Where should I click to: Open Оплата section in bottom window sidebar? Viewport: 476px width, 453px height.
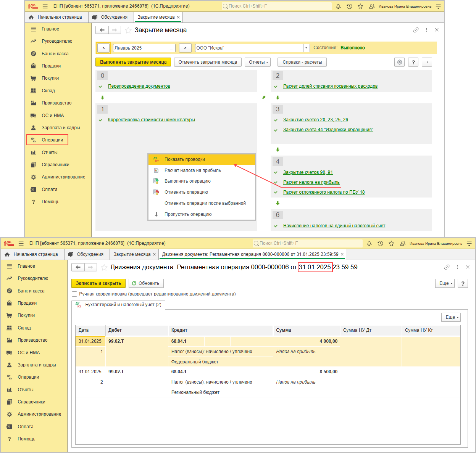point(26,427)
